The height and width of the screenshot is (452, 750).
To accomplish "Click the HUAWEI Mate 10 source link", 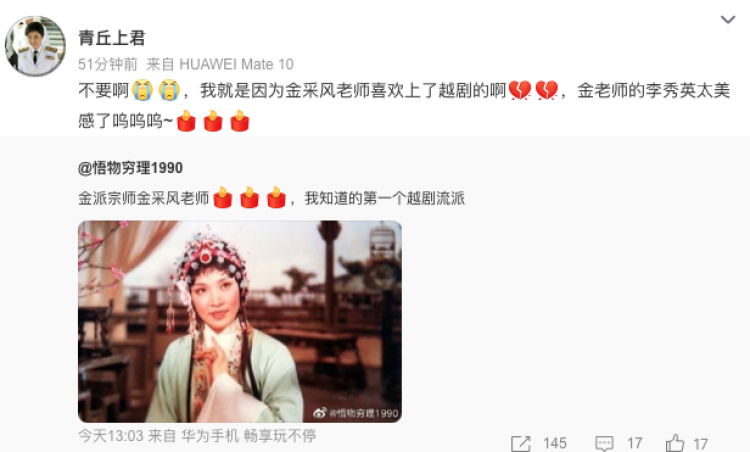I will (236, 64).
